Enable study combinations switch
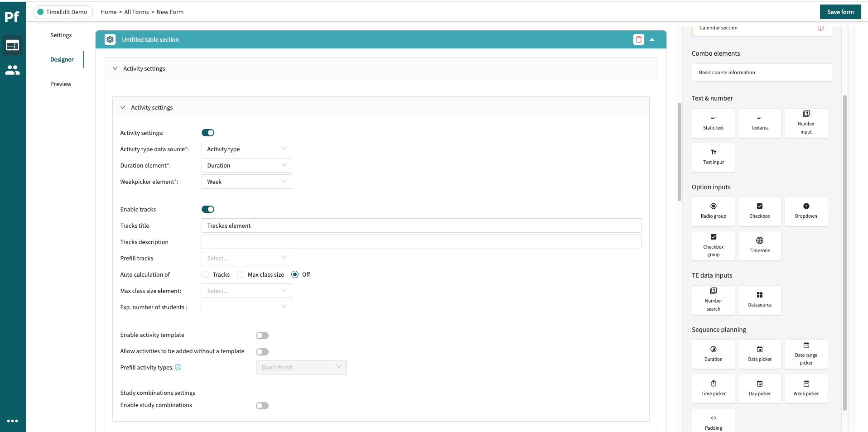868x432 pixels. tap(262, 406)
